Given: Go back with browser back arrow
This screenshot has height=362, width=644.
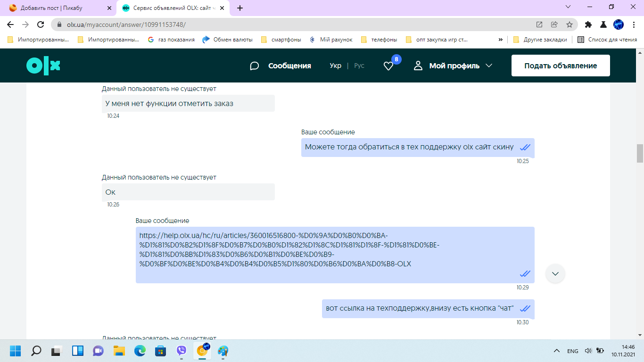Looking at the screenshot, I should coord(11,25).
